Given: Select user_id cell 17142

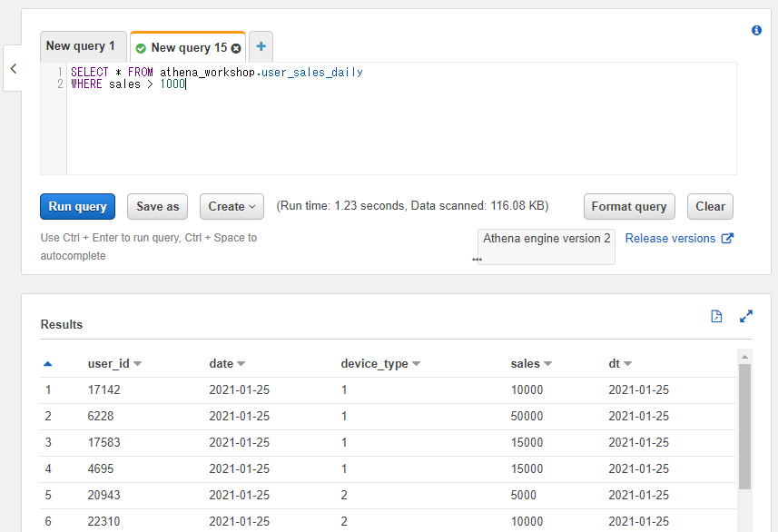Looking at the screenshot, I should tap(103, 390).
